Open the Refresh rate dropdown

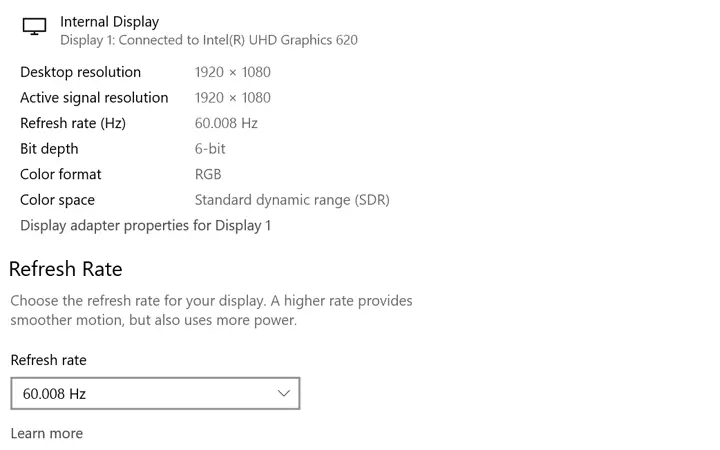[x=155, y=394]
